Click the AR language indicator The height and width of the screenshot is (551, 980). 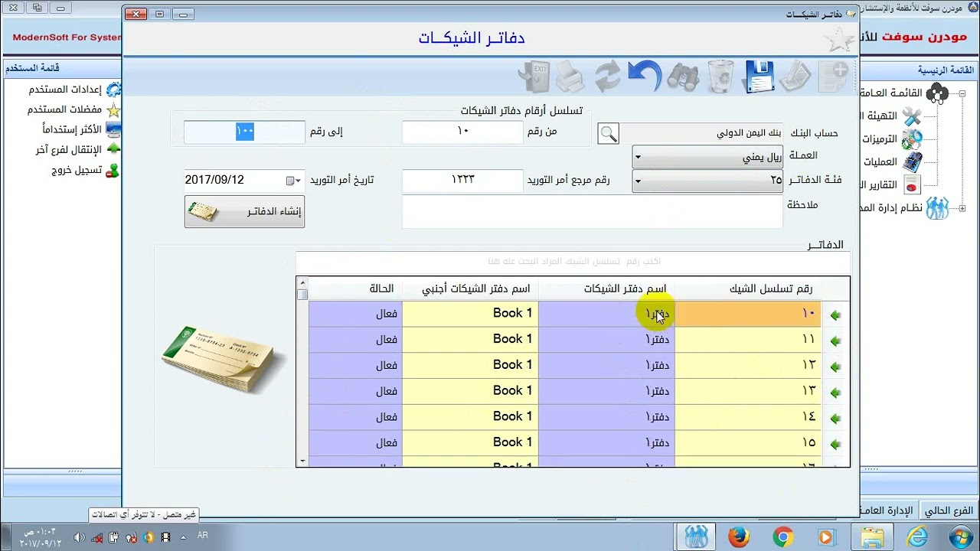coord(203,536)
